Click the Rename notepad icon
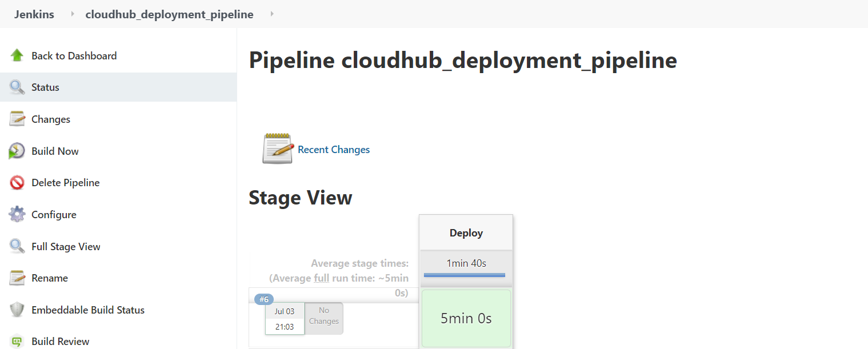This screenshot has height=349, width=868. [17, 278]
